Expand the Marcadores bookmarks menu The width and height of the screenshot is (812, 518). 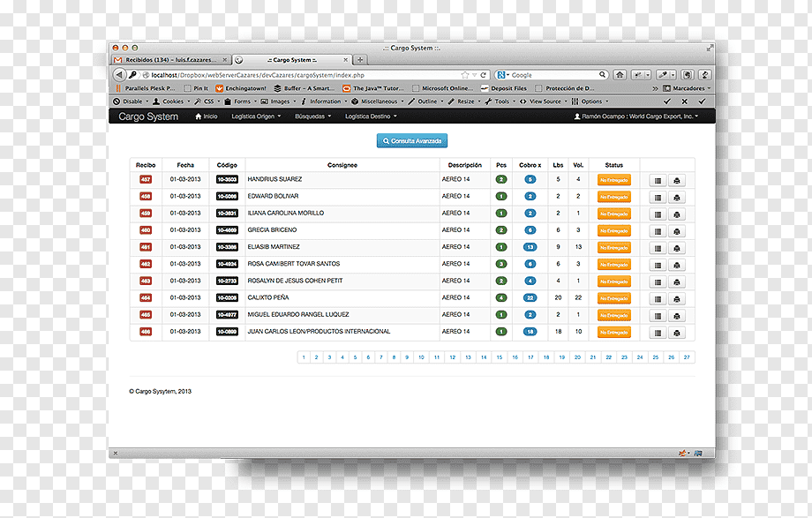coord(687,88)
